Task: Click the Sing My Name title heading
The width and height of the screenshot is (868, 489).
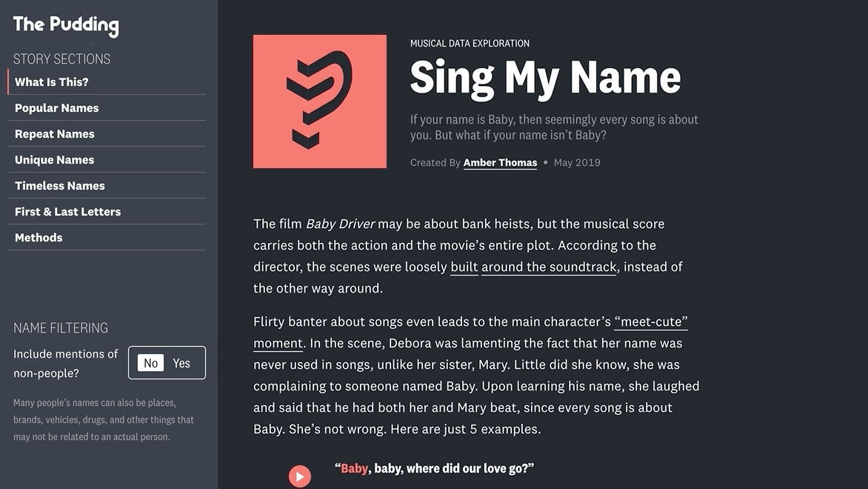Action: coord(545,78)
